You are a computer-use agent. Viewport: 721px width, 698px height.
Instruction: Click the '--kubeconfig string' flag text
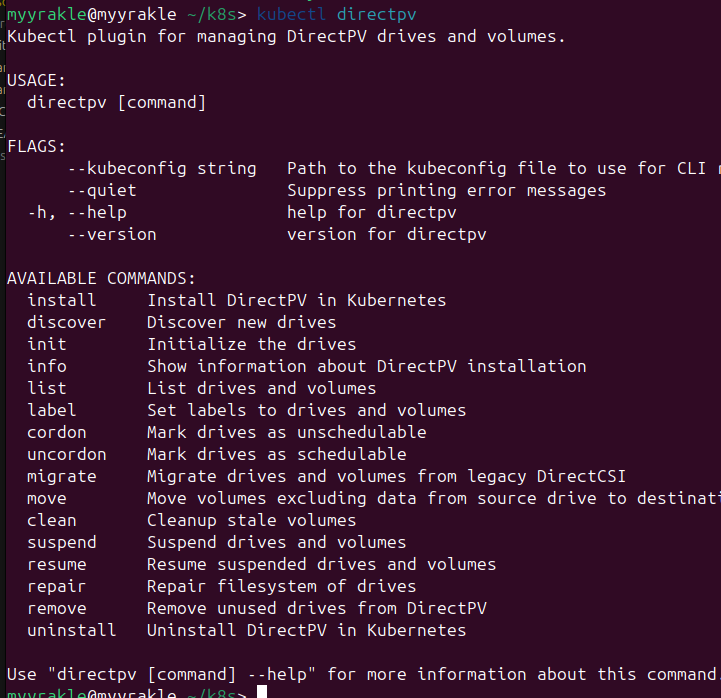162,168
